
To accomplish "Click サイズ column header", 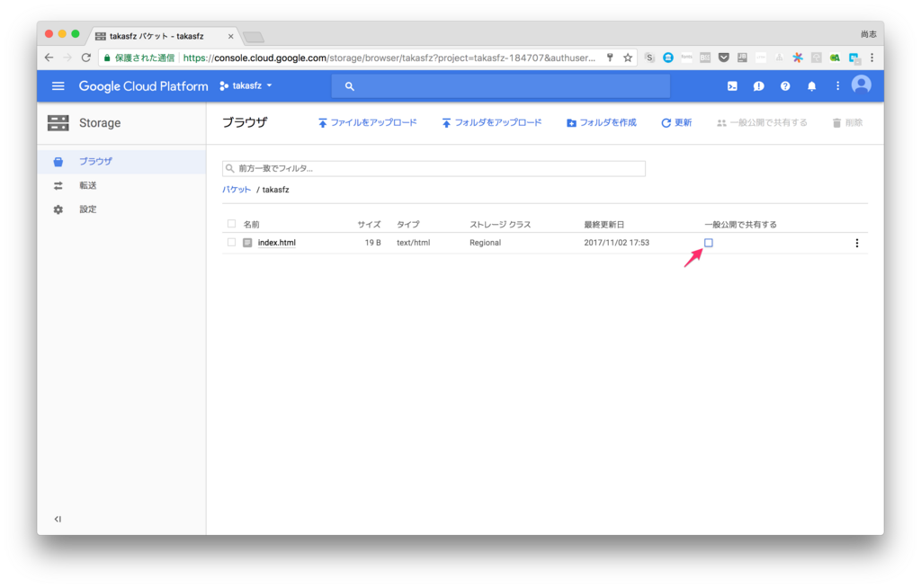I will tap(369, 225).
